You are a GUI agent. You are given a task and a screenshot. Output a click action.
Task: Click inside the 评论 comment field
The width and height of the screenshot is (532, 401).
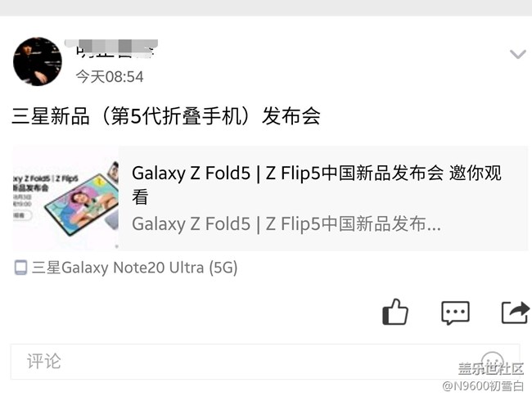click(265, 362)
